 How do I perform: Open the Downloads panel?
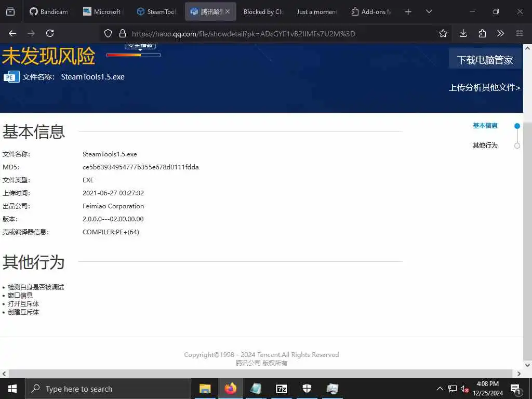tap(463, 33)
